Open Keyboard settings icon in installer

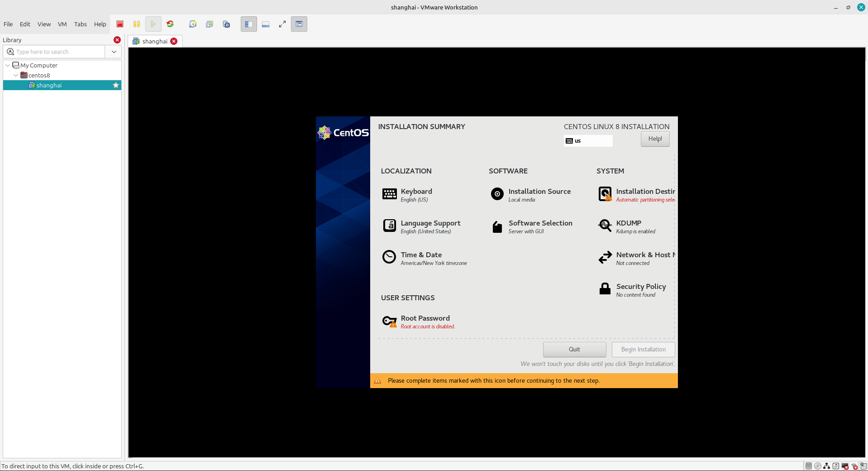point(389,194)
